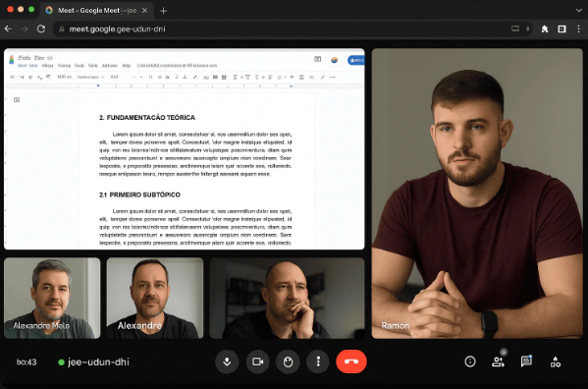Click the account avatar in shared doc
Viewport: 588px width, 389px height.
(334, 60)
